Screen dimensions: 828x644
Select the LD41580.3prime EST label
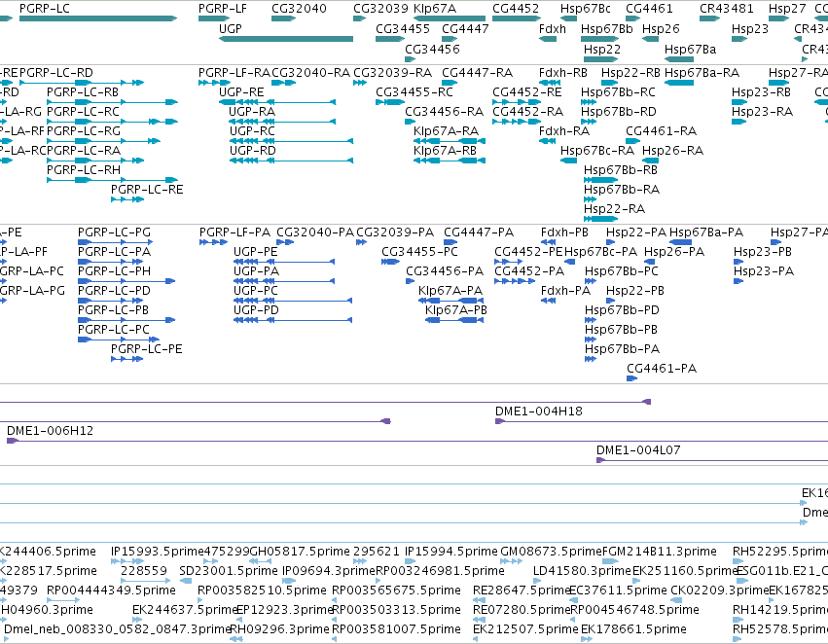[582, 571]
